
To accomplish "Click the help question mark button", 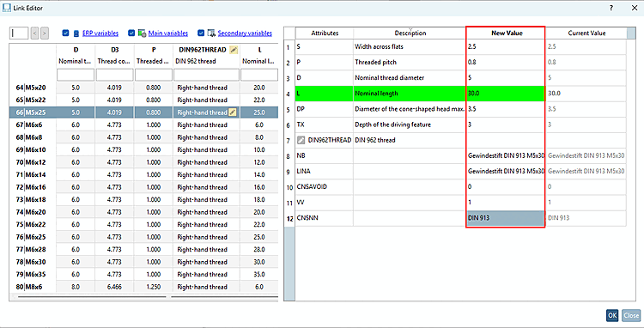I will pos(611,8).
